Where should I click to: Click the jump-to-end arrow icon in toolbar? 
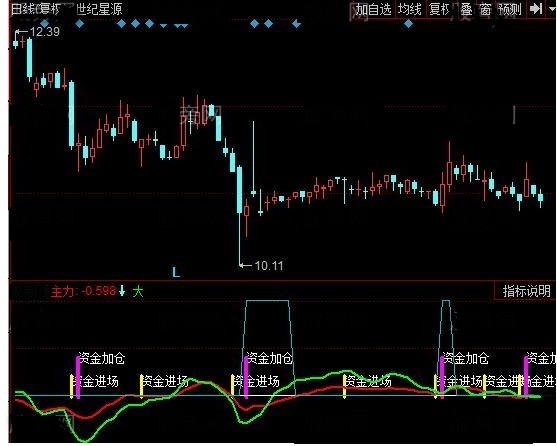tap(536, 9)
